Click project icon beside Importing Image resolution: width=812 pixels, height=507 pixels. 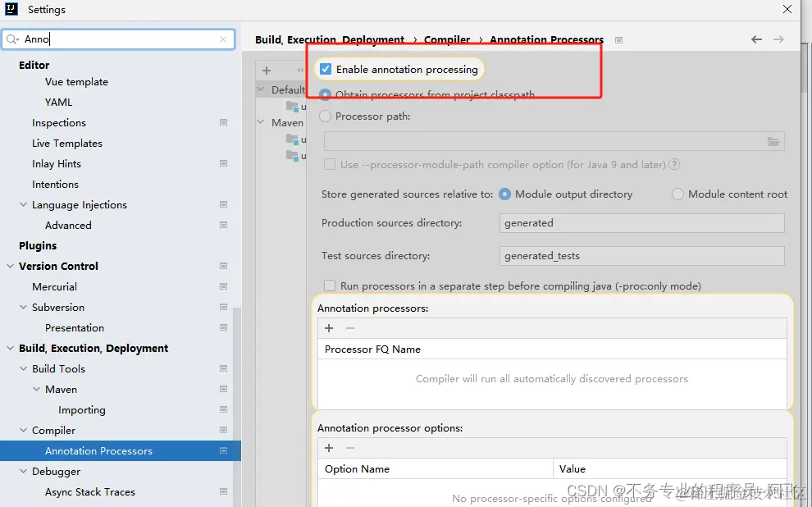pyautogui.click(x=224, y=409)
